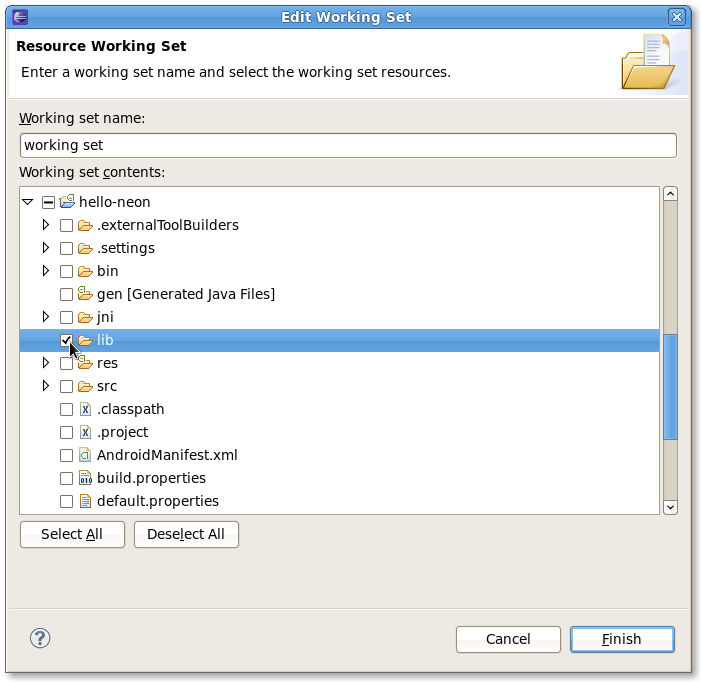Click the Working set name field

[348, 145]
